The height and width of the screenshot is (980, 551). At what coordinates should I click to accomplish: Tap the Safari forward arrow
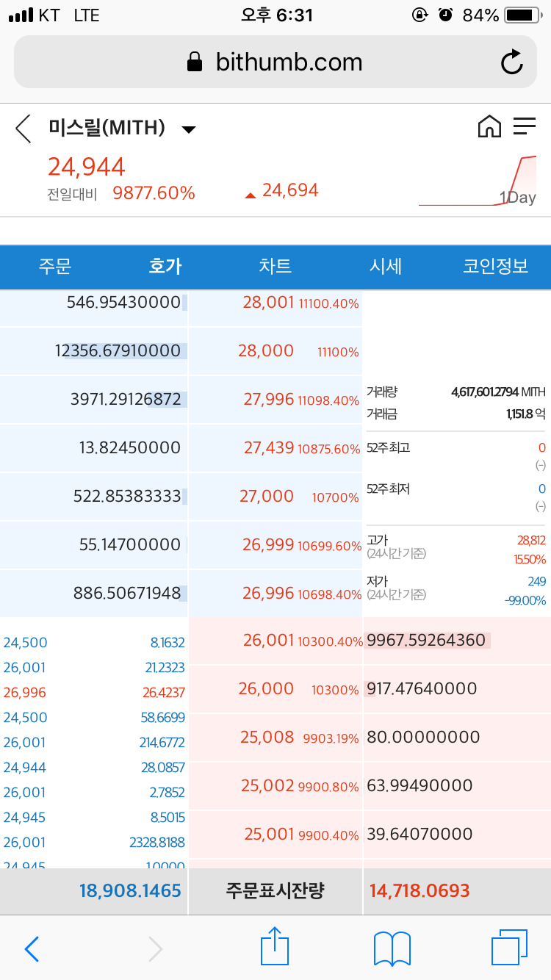pos(155,949)
